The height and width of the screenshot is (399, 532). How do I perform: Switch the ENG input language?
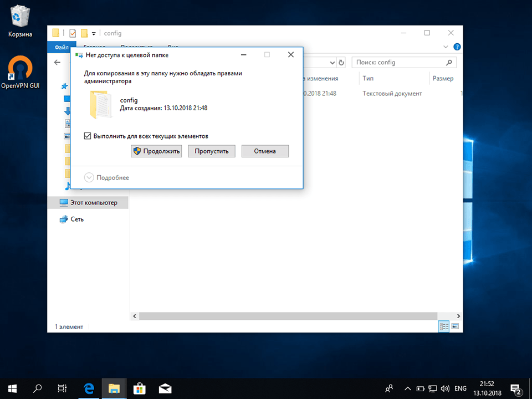(x=461, y=388)
